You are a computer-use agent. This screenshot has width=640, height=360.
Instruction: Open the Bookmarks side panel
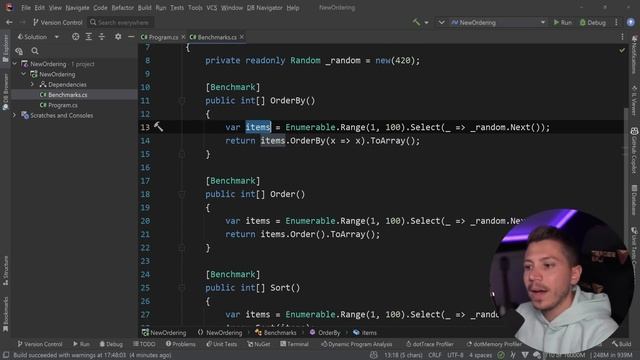click(x=5, y=314)
